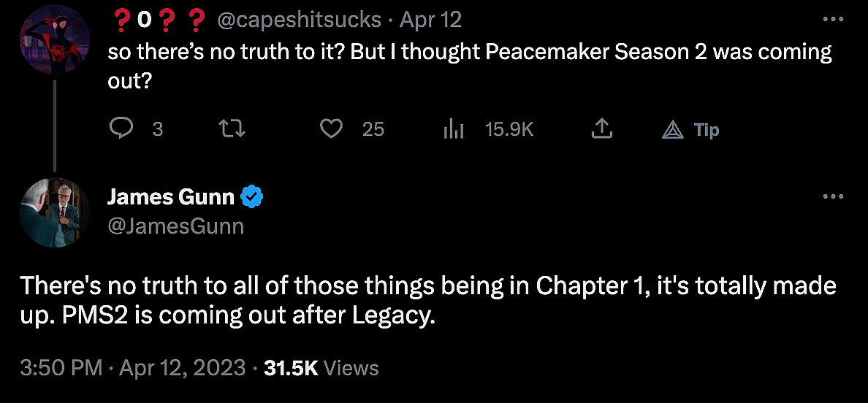Click James Gunn's blue verified badge
The width and height of the screenshot is (868, 403).
tap(252, 197)
